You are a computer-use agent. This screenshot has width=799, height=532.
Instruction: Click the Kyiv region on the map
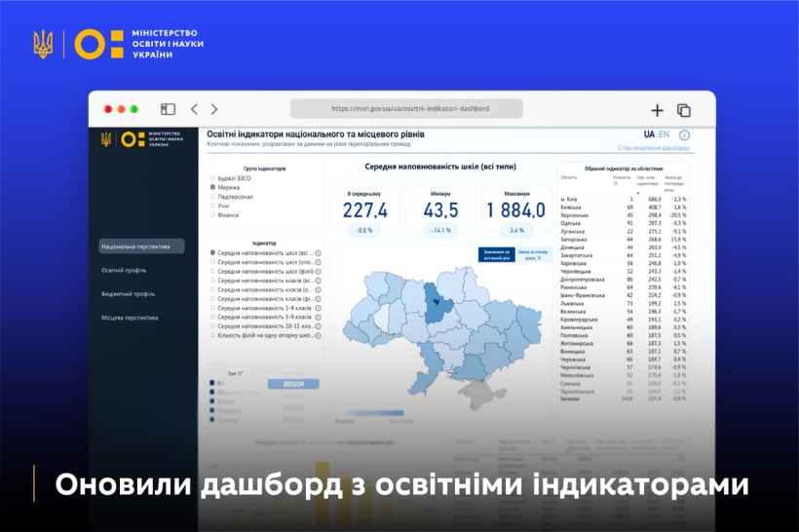click(438, 304)
